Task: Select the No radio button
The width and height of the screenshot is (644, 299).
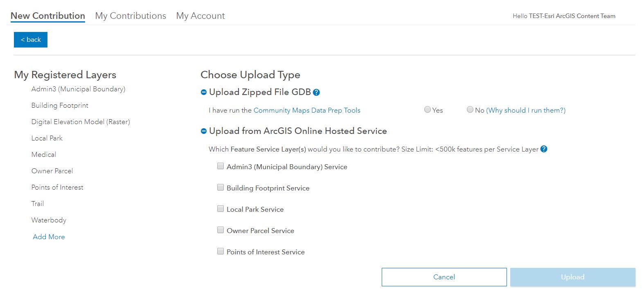Action: click(x=470, y=110)
